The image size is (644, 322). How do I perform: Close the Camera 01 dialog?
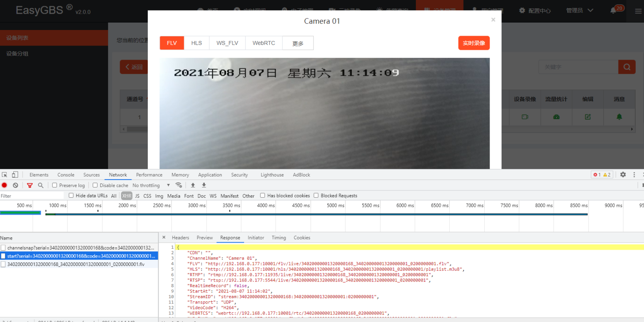point(493,20)
